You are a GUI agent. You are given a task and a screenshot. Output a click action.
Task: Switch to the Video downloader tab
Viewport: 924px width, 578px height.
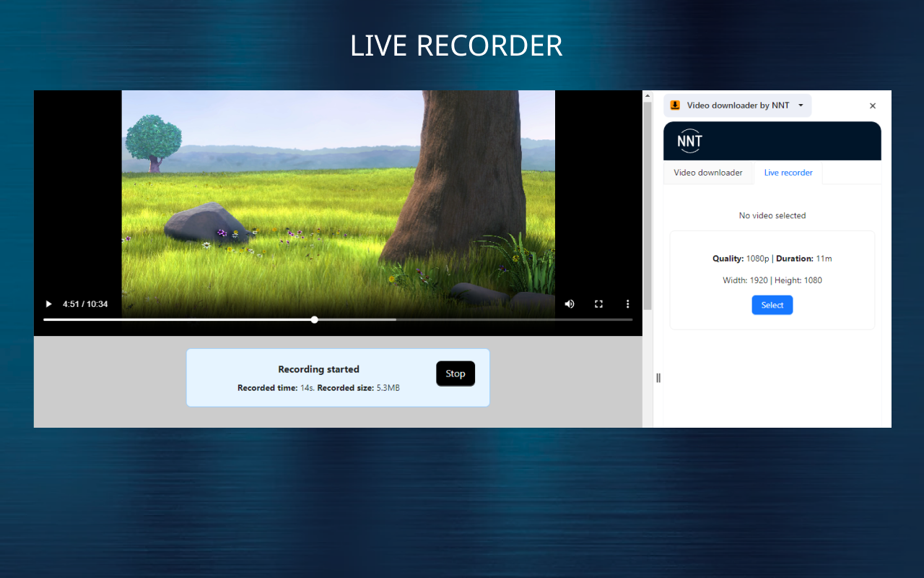pyautogui.click(x=708, y=173)
